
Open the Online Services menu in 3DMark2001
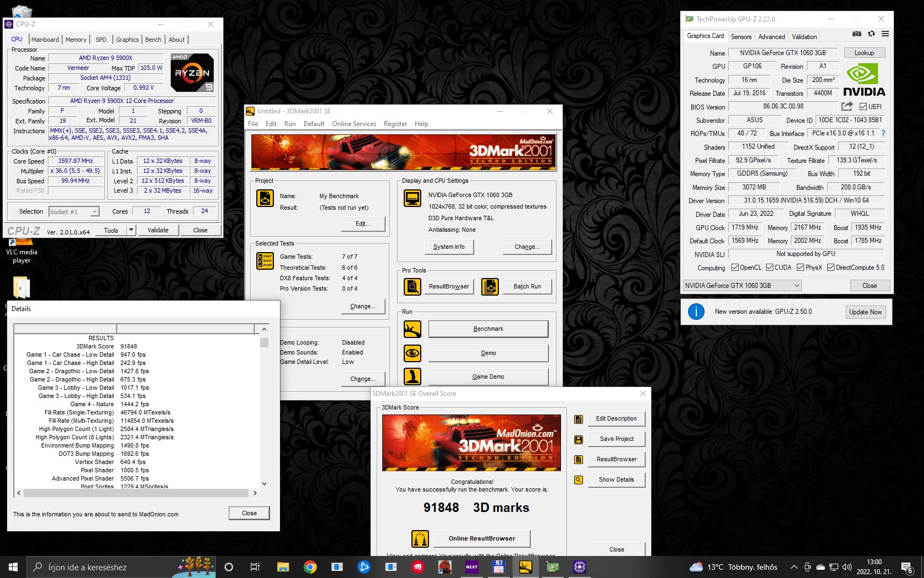pyautogui.click(x=354, y=124)
